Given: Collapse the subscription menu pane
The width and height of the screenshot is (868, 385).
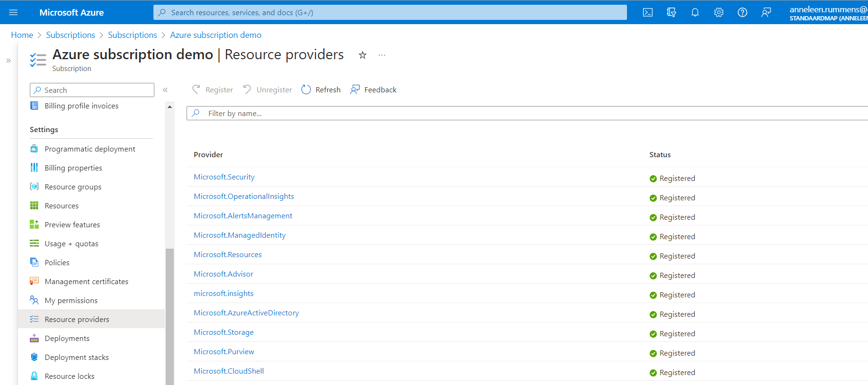Looking at the screenshot, I should pyautogui.click(x=165, y=90).
